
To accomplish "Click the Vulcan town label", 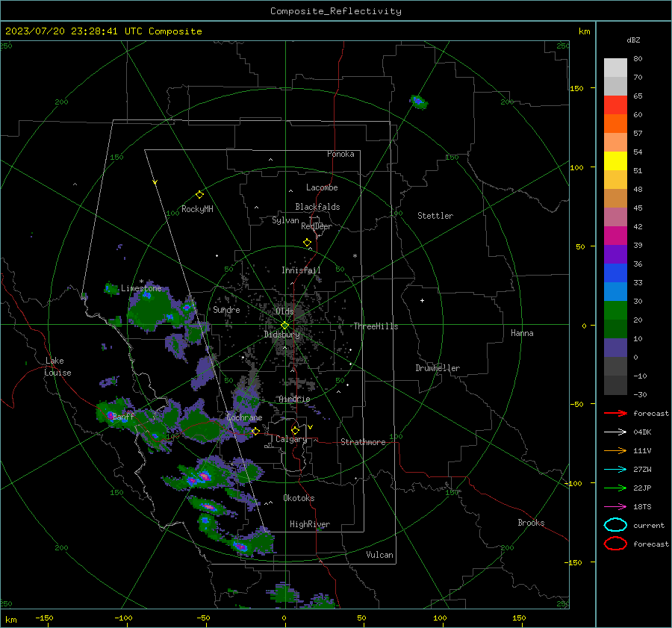I will [x=379, y=555].
